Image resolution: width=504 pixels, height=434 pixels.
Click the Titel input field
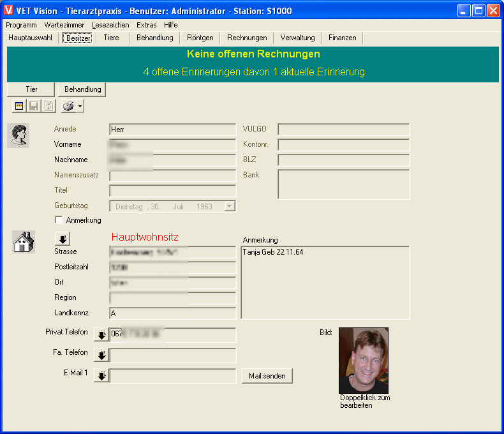click(173, 190)
